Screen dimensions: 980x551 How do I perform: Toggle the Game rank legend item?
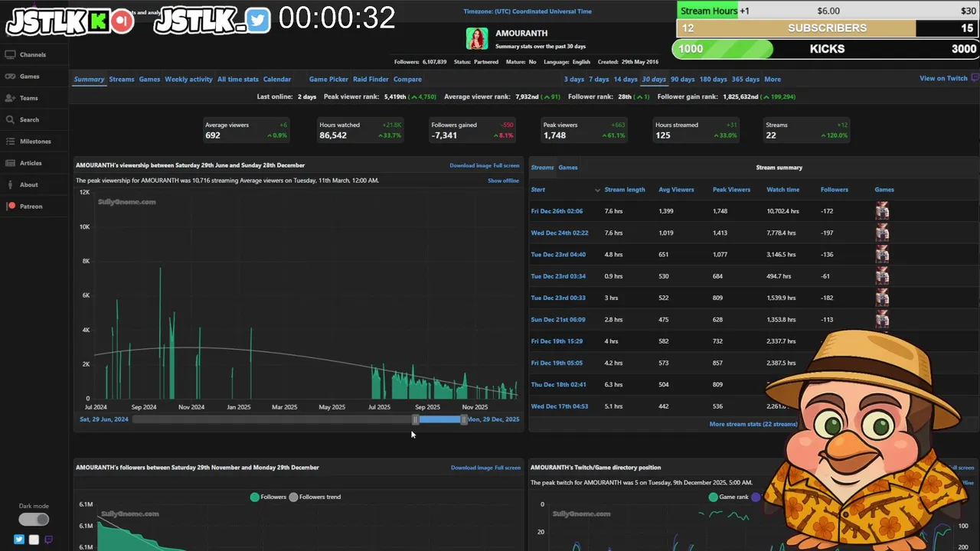[728, 497]
